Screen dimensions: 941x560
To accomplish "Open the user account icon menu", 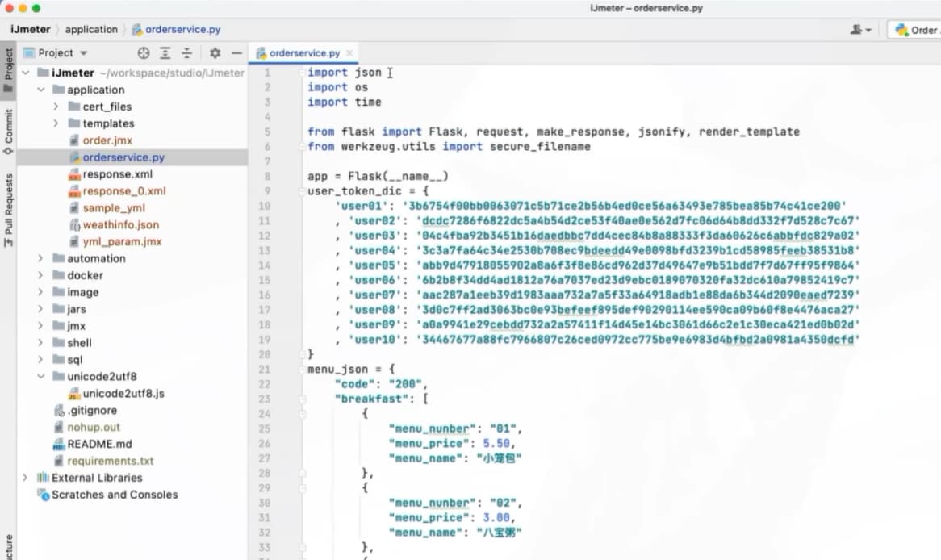I will pyautogui.click(x=860, y=29).
